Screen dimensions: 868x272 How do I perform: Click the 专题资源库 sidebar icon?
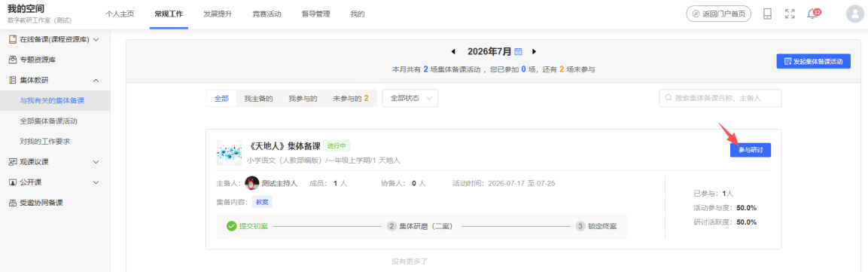(13, 60)
